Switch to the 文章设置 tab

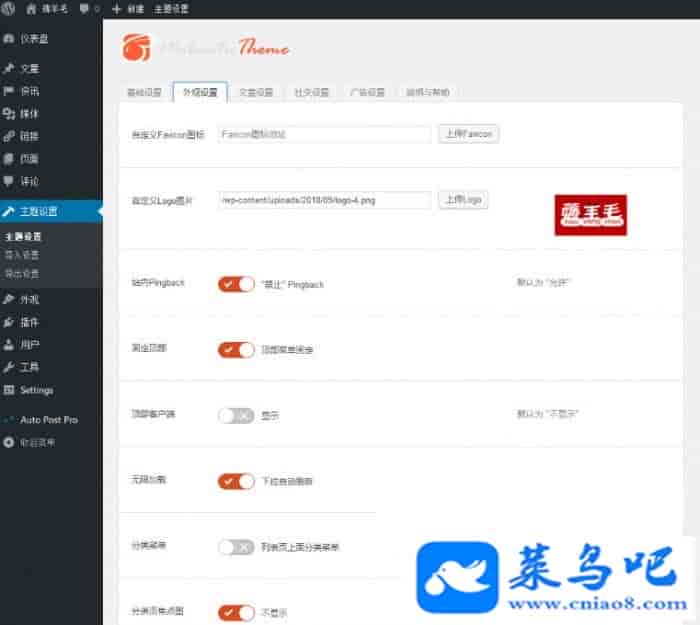click(x=255, y=93)
